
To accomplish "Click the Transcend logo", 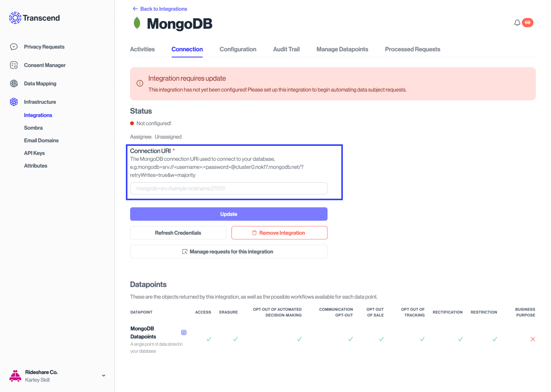I will click(15, 18).
